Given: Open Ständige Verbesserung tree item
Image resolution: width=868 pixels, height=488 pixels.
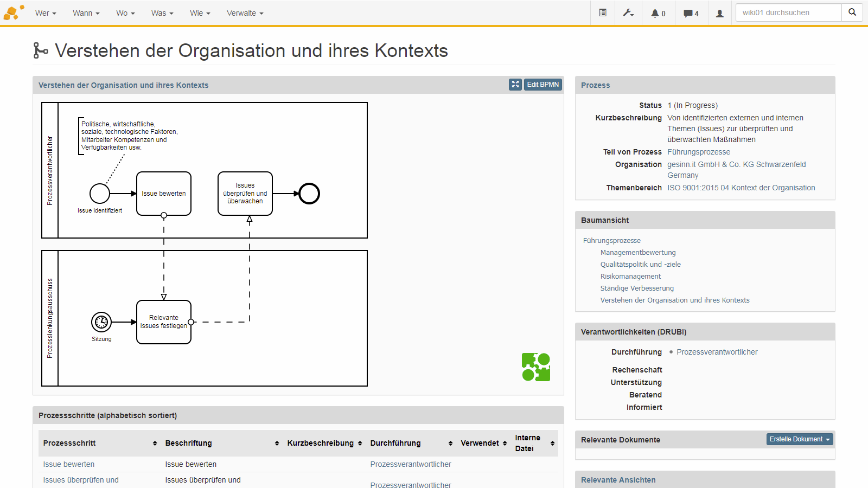Looking at the screenshot, I should [x=637, y=288].
